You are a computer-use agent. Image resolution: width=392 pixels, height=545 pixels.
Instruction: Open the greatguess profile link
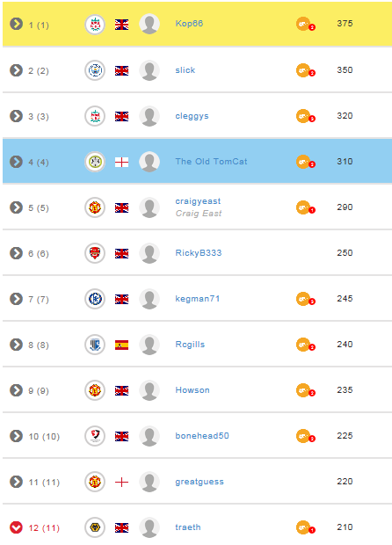point(200,482)
